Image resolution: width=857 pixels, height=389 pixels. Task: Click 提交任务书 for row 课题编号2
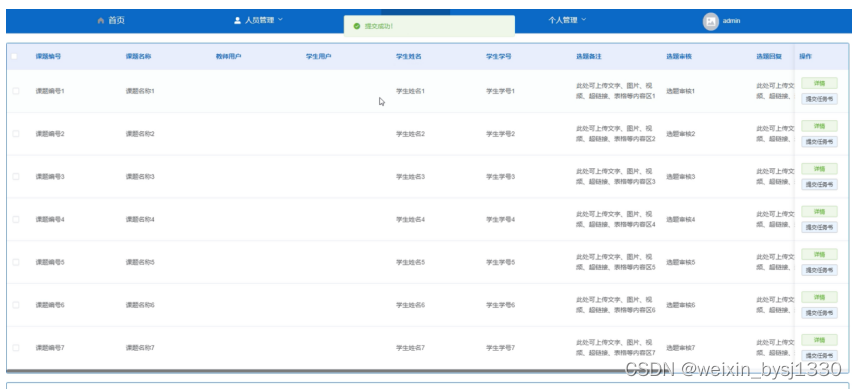(x=819, y=142)
